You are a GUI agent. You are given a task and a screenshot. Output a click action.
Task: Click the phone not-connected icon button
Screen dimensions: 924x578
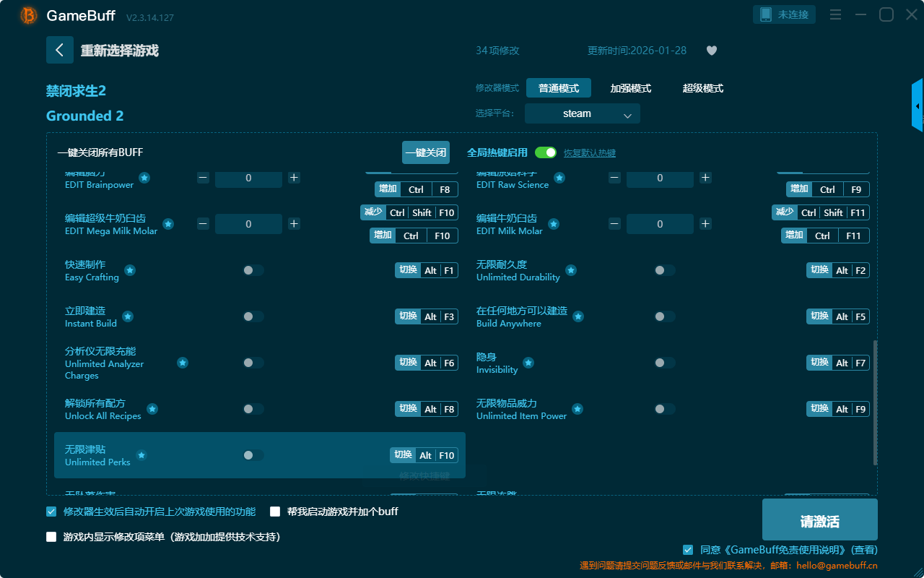(x=784, y=14)
